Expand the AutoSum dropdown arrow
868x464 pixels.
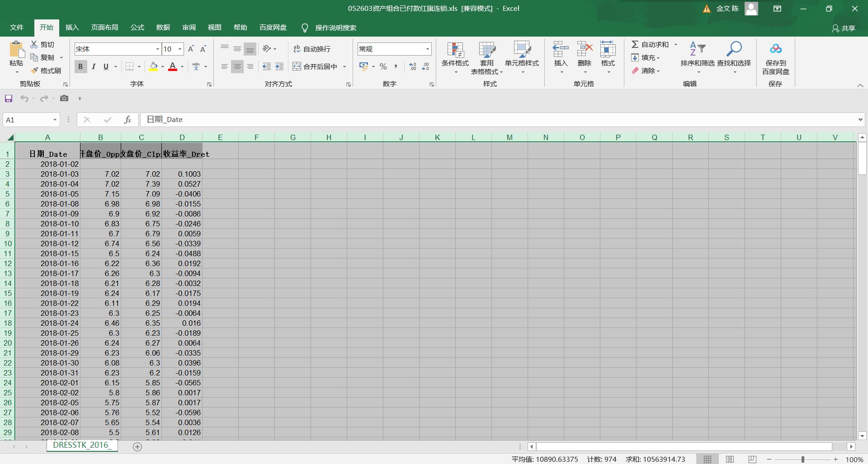pos(676,44)
